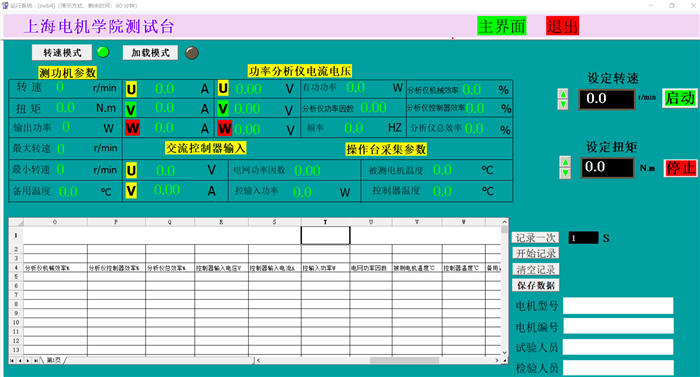The image size is (700, 377).
Task: Click 记录一次 to record once
Action: point(536,238)
